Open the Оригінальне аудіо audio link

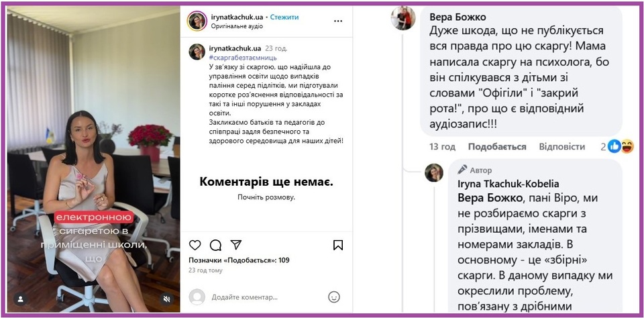point(237,26)
